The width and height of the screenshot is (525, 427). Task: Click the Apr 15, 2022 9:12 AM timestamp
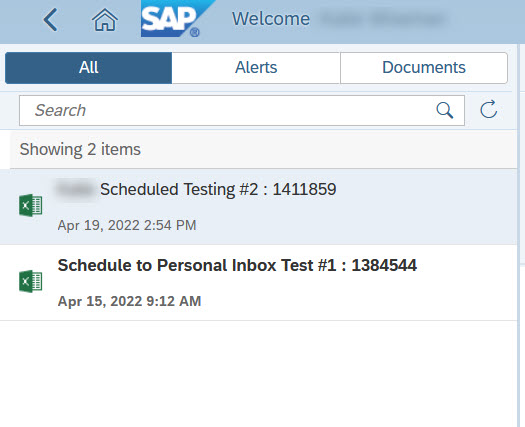(129, 301)
